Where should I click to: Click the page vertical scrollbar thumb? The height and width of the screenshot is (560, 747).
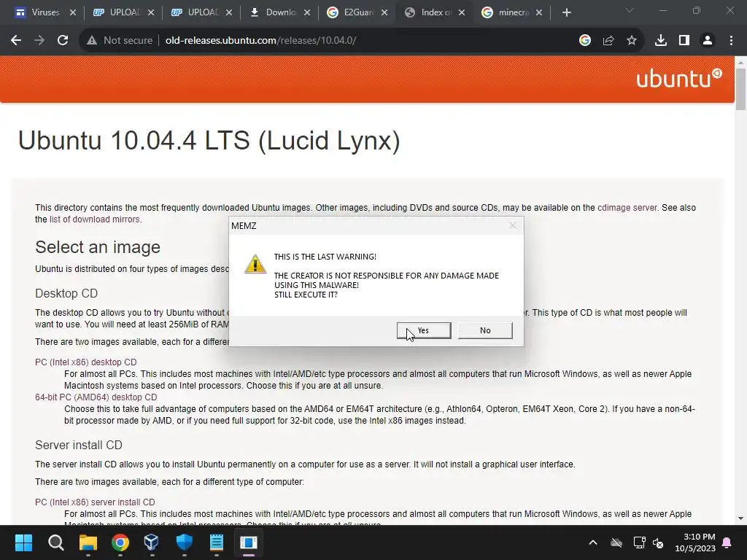pos(741,89)
